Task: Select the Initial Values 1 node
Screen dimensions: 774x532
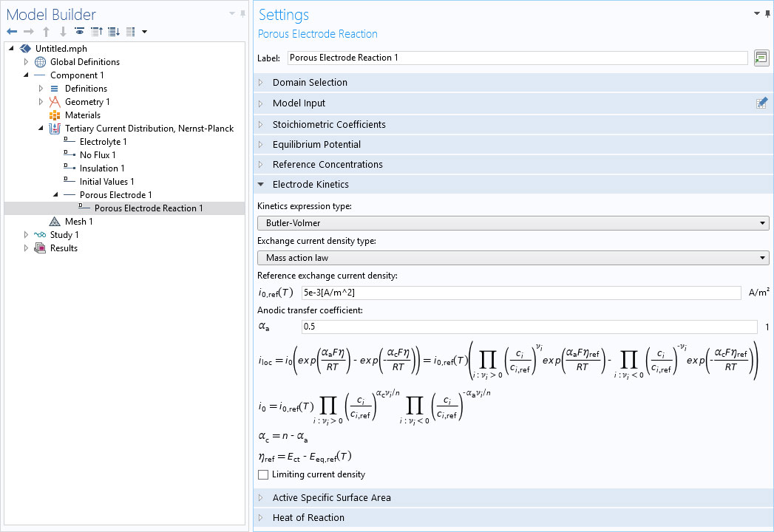Action: click(x=106, y=182)
